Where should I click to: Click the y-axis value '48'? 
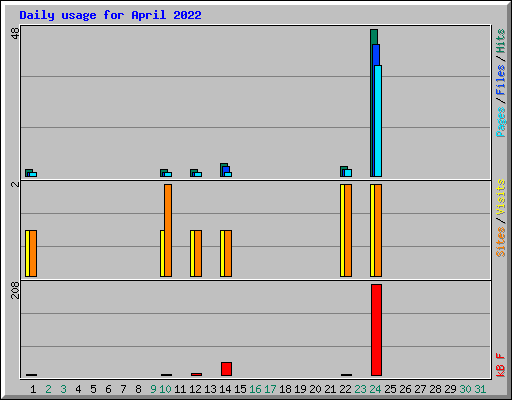coord(15,33)
